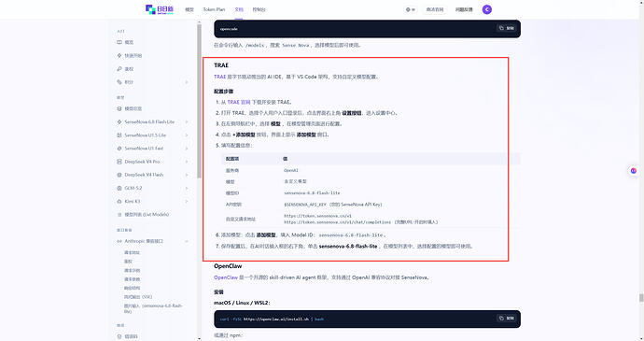Click the opencode text in the code block

pos(229,29)
